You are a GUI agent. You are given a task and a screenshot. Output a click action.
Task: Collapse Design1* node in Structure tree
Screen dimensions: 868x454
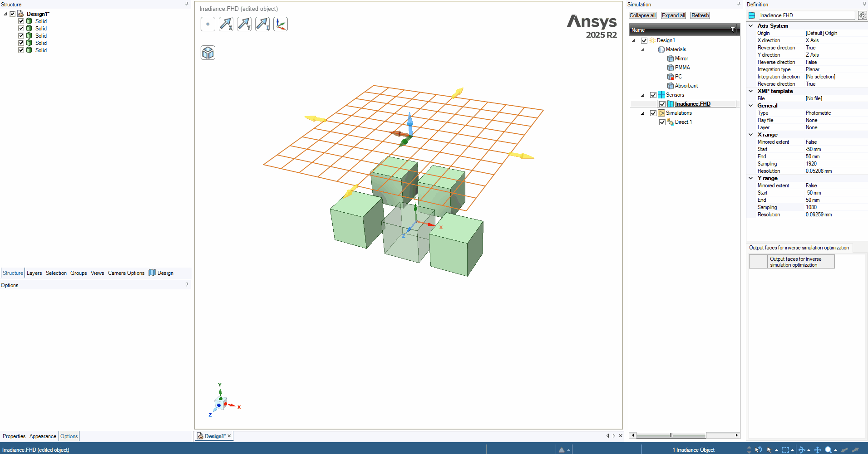[x=5, y=14]
